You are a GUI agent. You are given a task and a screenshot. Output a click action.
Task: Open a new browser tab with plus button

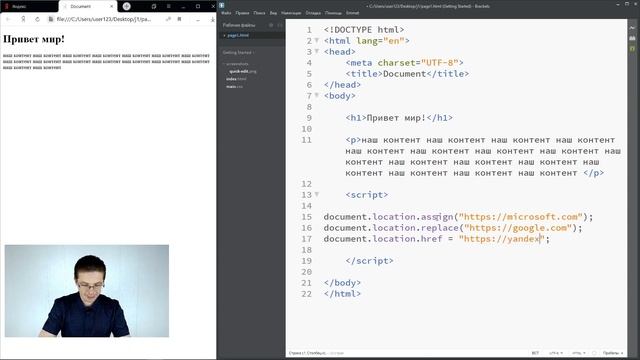[x=127, y=6]
